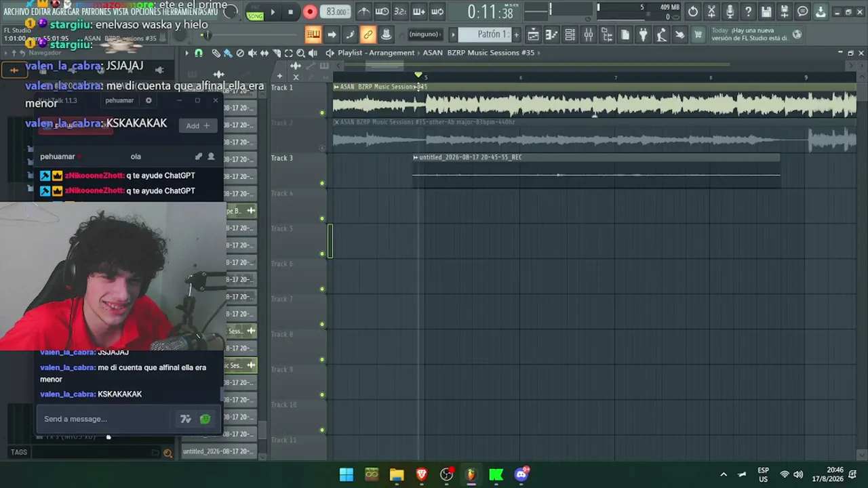The width and height of the screenshot is (868, 488).
Task: Click the Windows Start button
Action: [x=347, y=474]
